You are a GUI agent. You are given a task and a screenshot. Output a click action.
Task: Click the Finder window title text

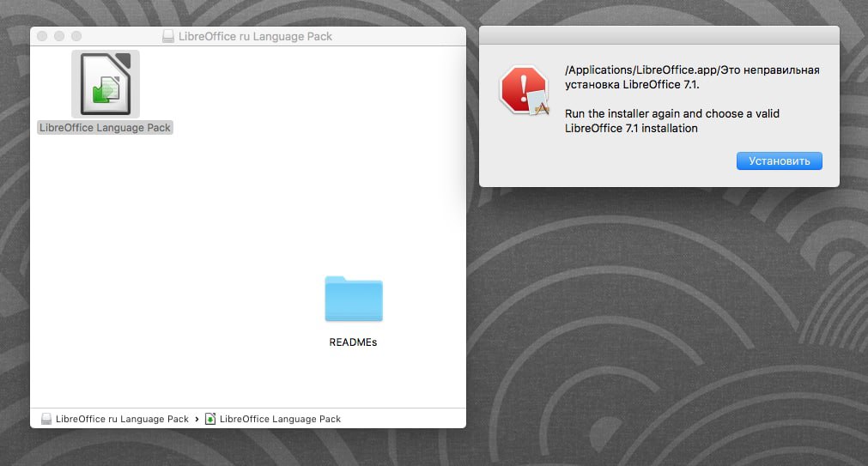pos(255,37)
